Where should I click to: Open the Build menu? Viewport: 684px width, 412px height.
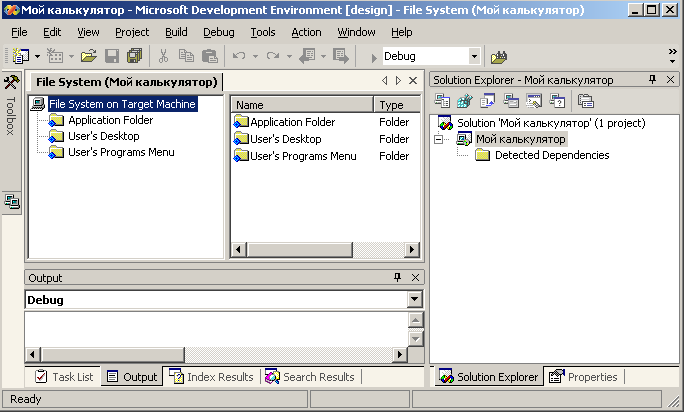click(176, 32)
